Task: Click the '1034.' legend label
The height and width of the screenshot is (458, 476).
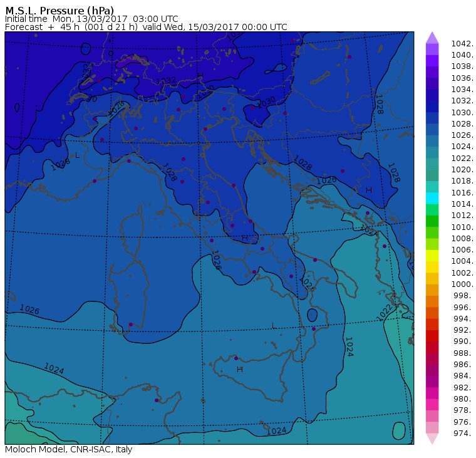Action: point(462,90)
